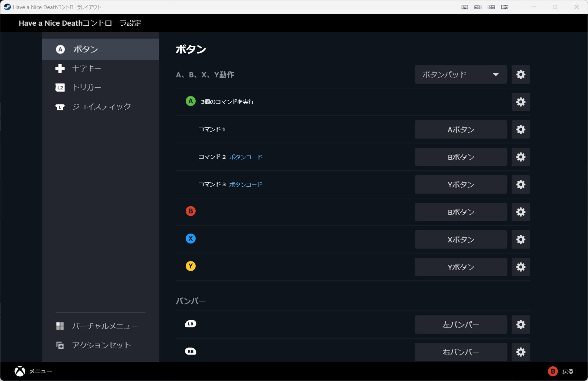
Task: Click the Xボタン binding button
Action: point(461,239)
